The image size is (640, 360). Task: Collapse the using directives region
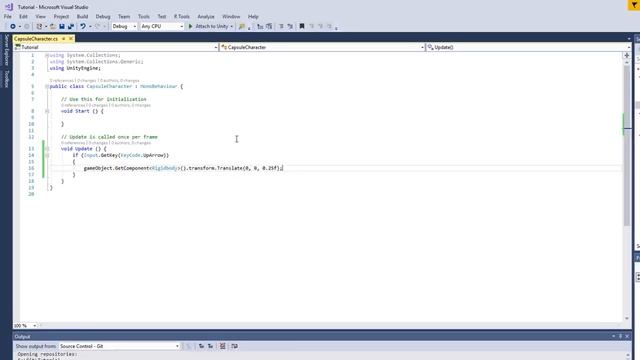coord(47,55)
